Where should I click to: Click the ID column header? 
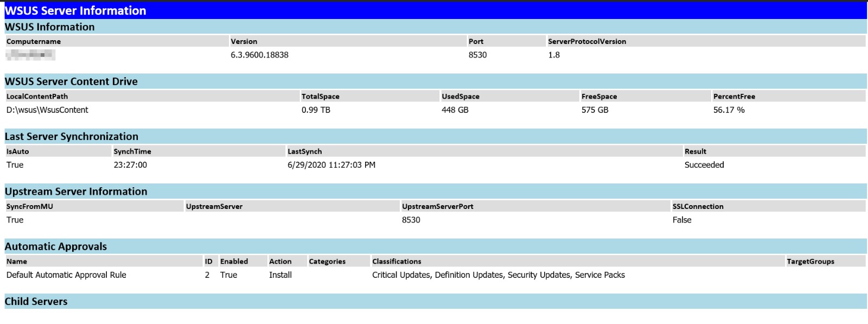click(x=208, y=262)
